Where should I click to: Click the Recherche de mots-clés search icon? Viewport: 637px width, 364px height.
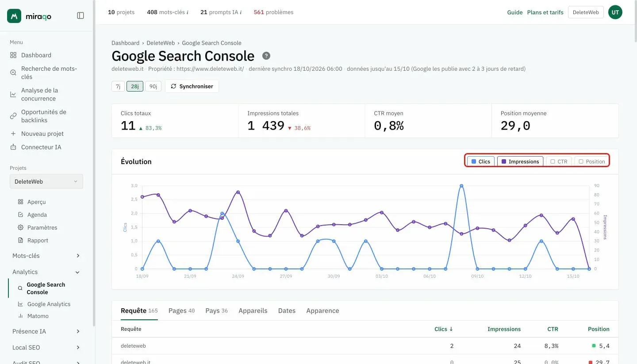(x=13, y=73)
